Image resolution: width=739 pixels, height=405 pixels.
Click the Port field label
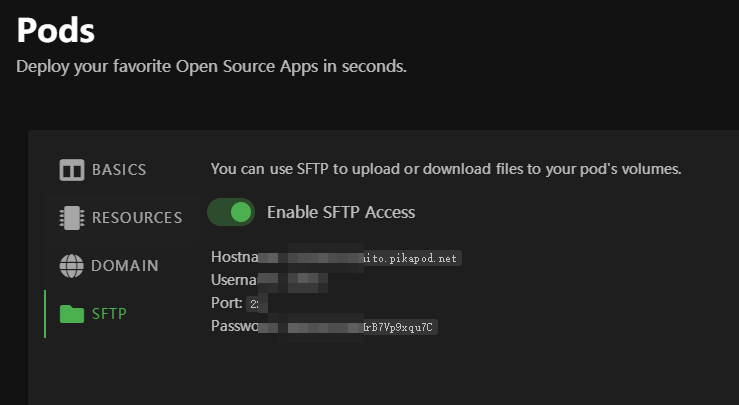[227, 303]
